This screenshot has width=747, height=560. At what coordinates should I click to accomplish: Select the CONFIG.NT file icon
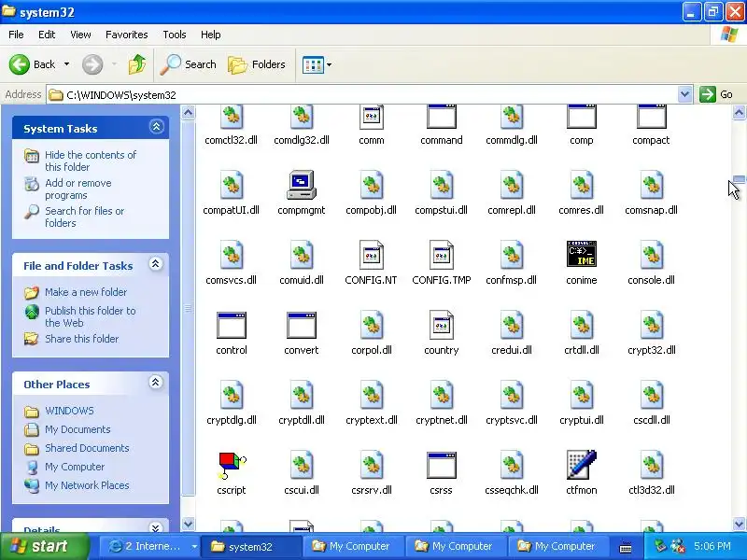pyautogui.click(x=371, y=255)
